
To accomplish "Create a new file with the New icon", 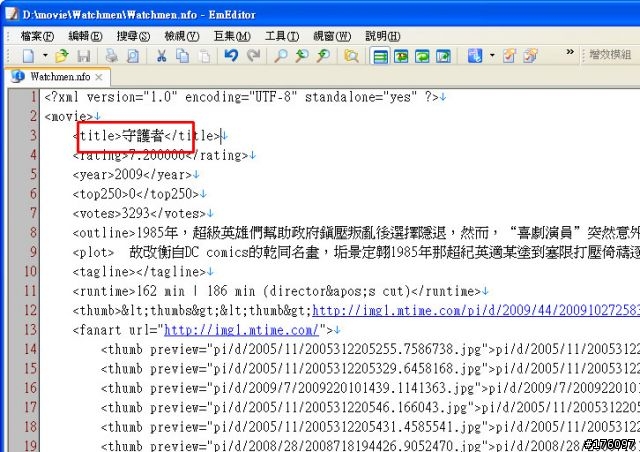I will (29, 56).
